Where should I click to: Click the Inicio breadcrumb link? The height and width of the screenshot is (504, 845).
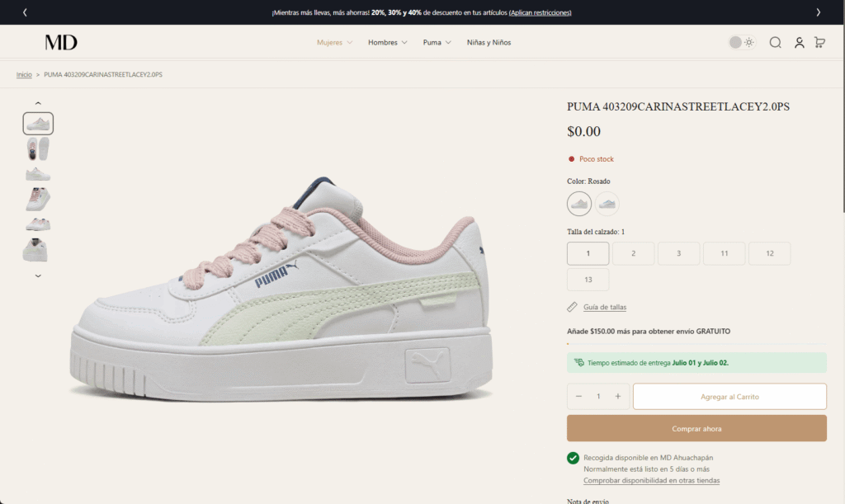click(24, 74)
